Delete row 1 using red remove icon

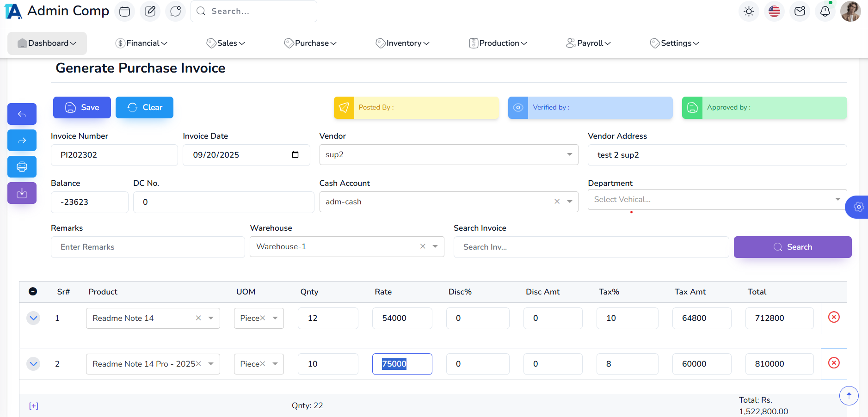[x=833, y=317]
